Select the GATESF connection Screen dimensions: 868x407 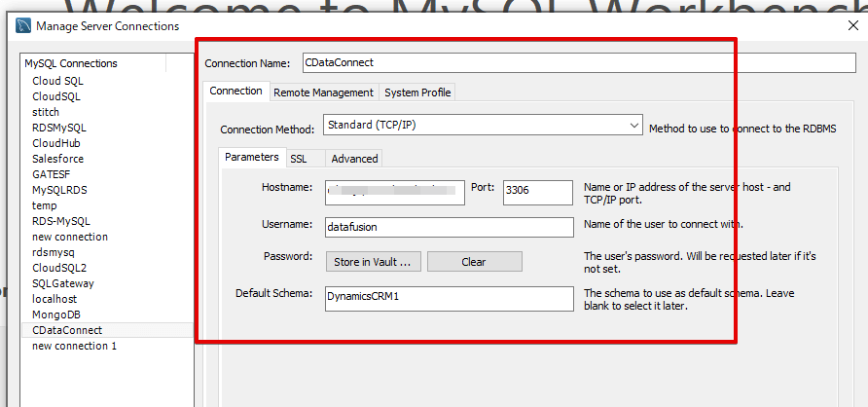[x=51, y=174]
